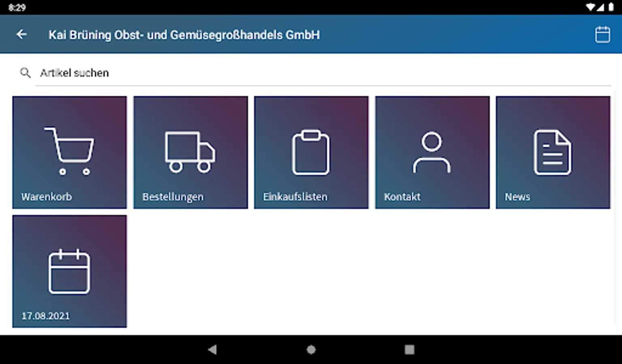
Task: Open the Einkaufslisten clipboard tile
Action: point(311,152)
